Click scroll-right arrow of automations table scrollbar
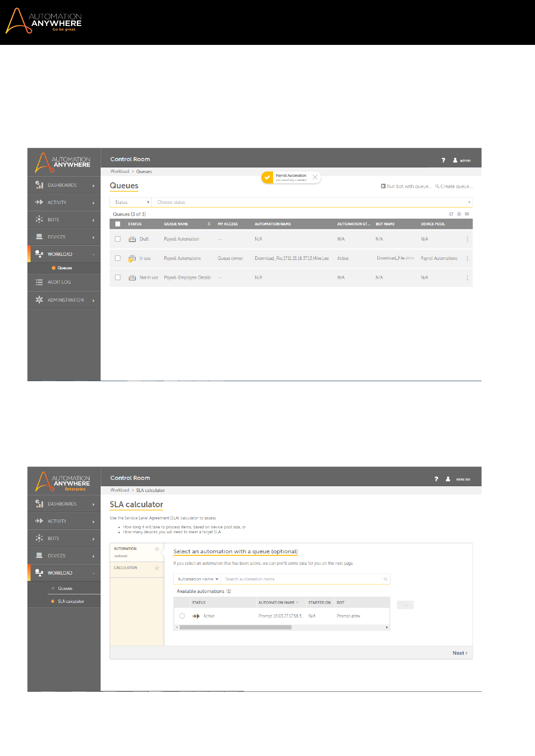 point(387,628)
